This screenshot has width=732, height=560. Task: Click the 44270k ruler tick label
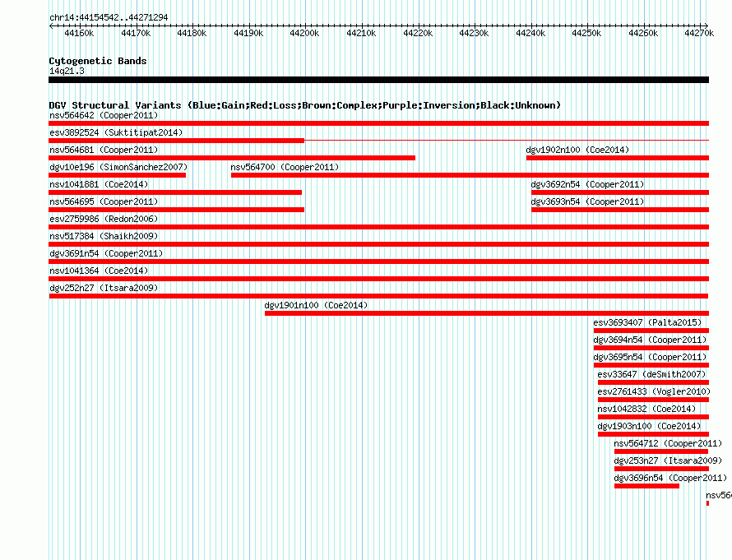click(699, 33)
